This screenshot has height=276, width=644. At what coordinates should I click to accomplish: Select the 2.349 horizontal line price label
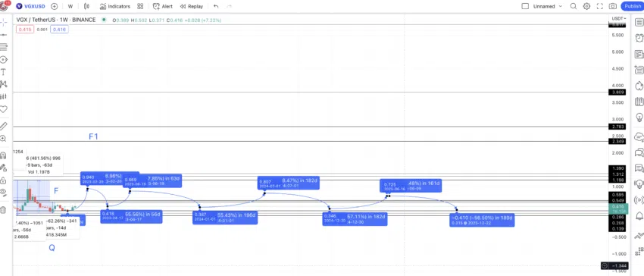pyautogui.click(x=617, y=142)
